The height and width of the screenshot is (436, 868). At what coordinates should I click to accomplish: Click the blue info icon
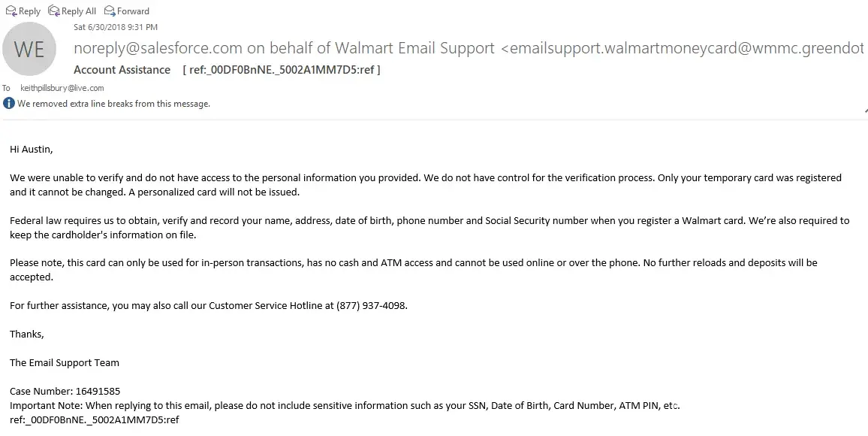[x=8, y=104]
